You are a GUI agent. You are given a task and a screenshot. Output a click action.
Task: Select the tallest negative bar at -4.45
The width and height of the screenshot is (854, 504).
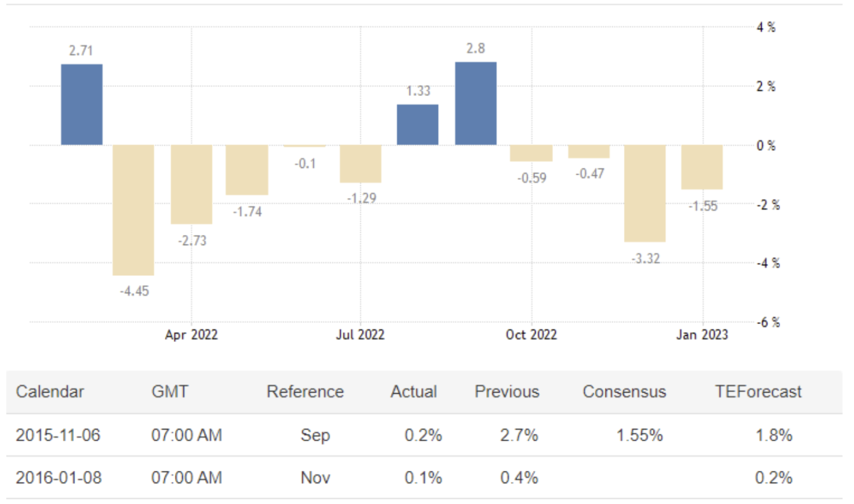coord(134,210)
